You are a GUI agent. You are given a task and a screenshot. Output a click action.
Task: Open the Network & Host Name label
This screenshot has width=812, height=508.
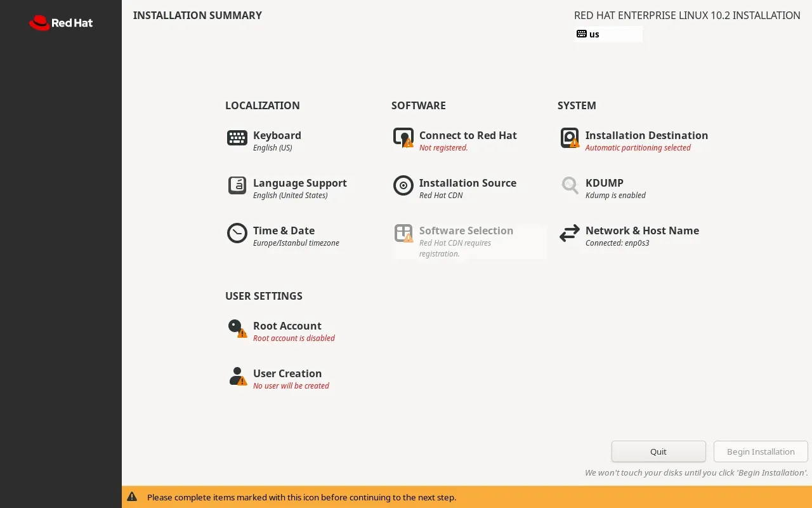pos(642,231)
